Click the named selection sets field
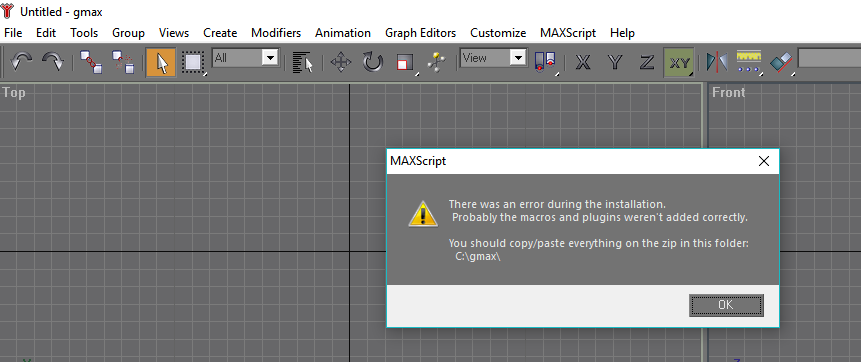Screen dimensions: 861x362 point(829,58)
